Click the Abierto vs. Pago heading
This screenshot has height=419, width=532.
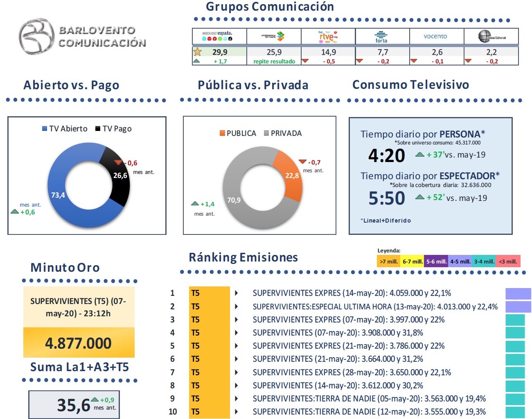click(72, 85)
